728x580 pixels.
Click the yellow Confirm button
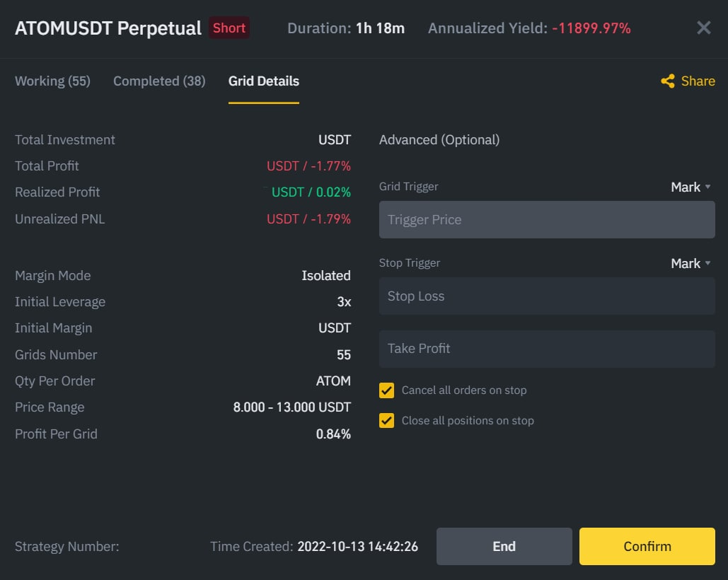click(647, 546)
